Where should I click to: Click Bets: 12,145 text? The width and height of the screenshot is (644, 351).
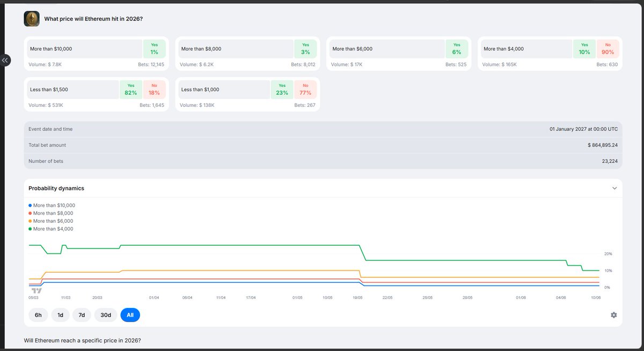coord(151,64)
